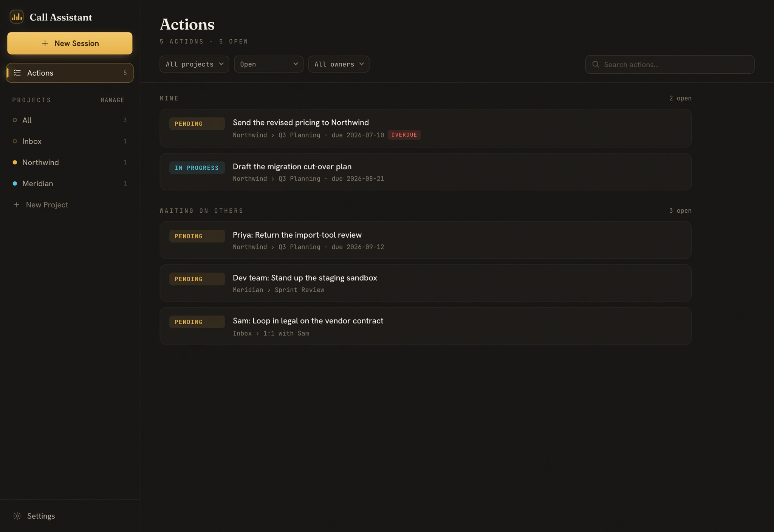Select the Meridian project in the sidebar

70,184
